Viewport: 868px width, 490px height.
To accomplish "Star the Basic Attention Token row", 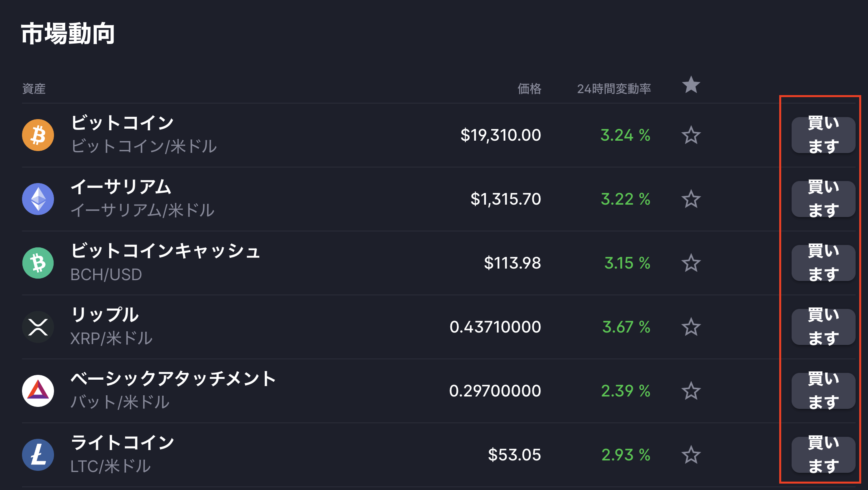I will pyautogui.click(x=691, y=391).
